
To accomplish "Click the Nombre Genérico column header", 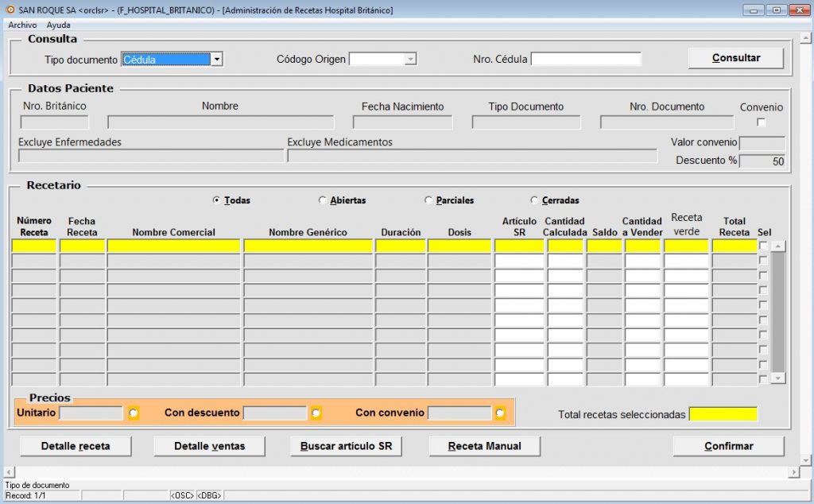I will 308,233.
